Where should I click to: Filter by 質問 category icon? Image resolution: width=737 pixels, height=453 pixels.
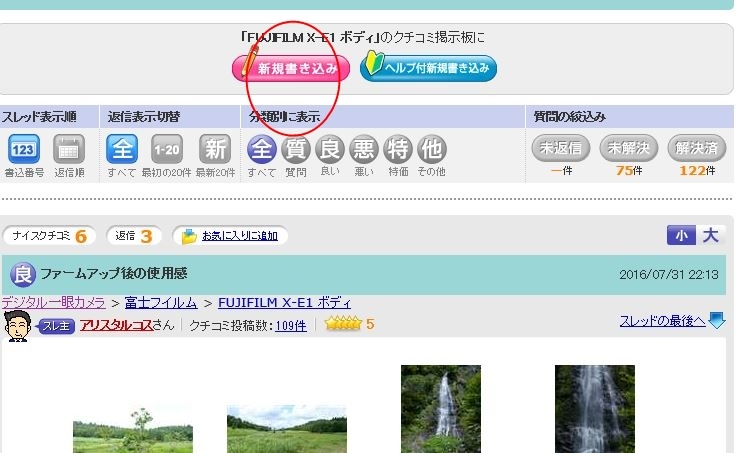(296, 149)
